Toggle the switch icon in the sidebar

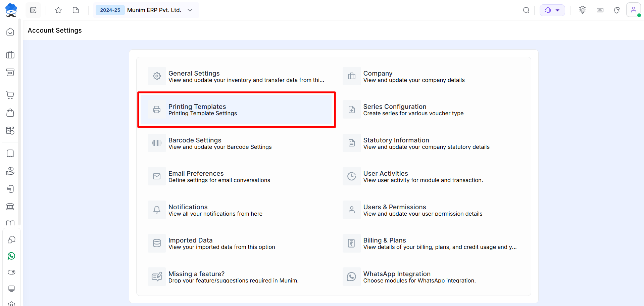(x=11, y=272)
